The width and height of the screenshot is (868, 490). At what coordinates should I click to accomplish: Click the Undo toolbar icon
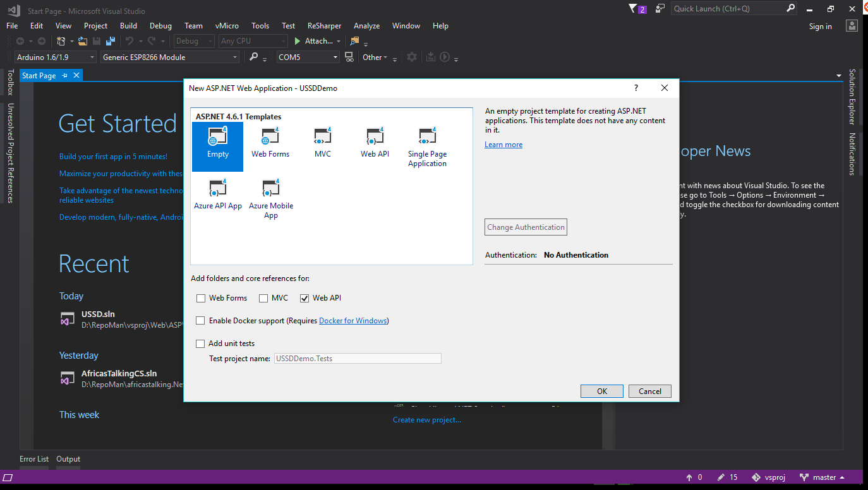point(129,41)
